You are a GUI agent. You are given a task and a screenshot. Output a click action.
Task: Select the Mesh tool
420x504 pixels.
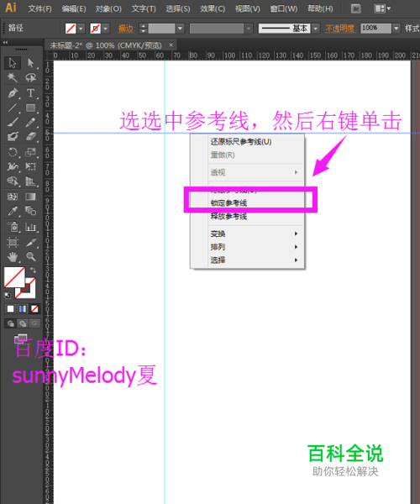coord(13,197)
